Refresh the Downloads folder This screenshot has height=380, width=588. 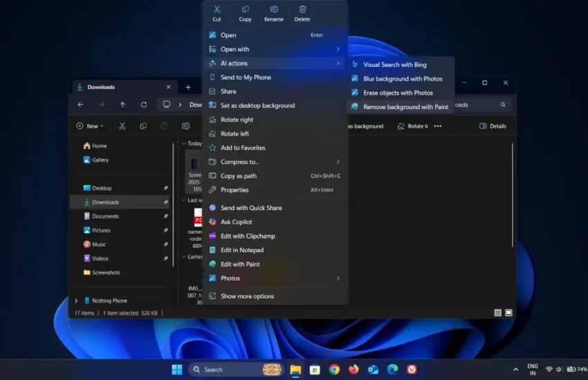pos(144,104)
